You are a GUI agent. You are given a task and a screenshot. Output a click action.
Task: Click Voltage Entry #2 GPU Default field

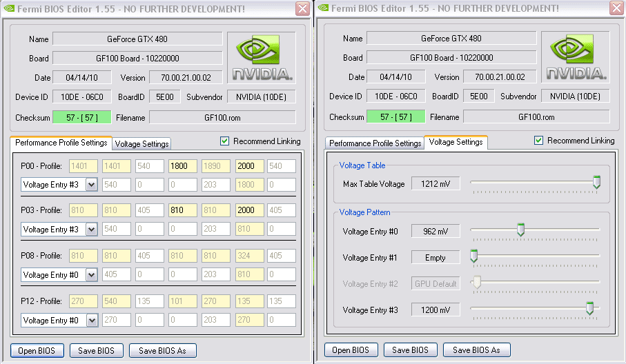pos(436,284)
